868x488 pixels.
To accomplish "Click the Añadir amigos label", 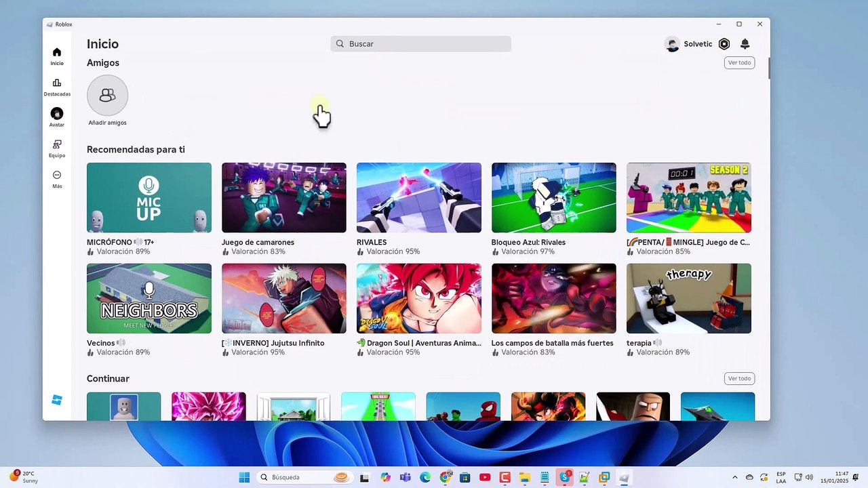I will click(x=107, y=123).
